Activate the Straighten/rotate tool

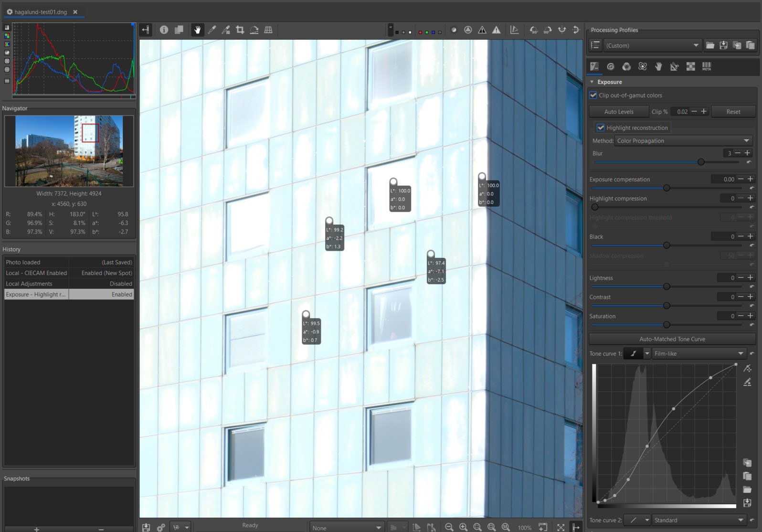254,30
